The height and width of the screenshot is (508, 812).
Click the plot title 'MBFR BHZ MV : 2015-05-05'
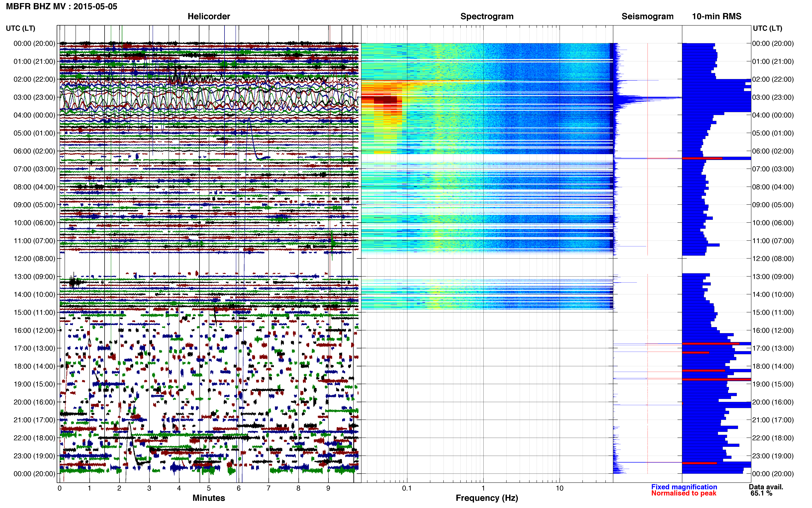[x=61, y=6]
